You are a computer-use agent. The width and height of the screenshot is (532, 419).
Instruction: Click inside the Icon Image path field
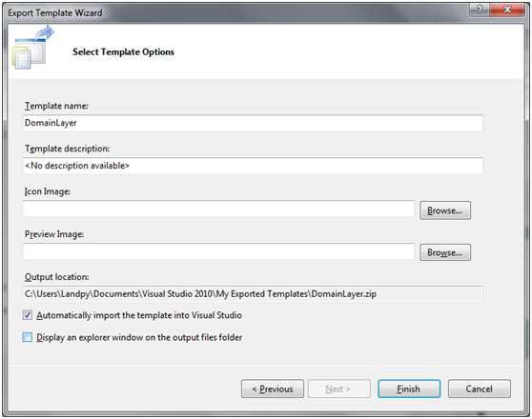218,209
